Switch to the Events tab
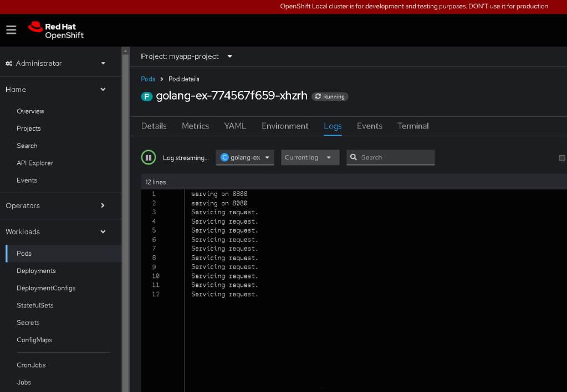Screen dimensions: 567x392 tap(370, 126)
